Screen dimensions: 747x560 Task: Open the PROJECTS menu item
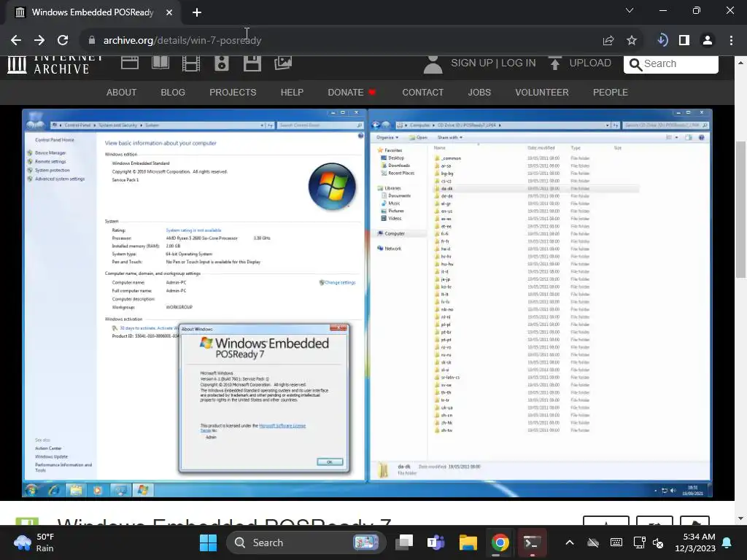233,93
